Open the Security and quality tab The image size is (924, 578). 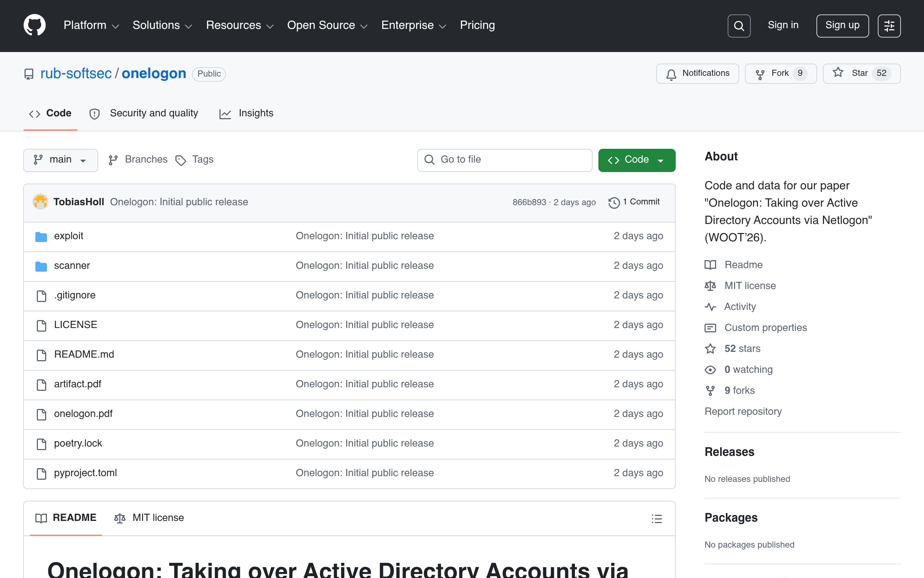pyautogui.click(x=144, y=113)
